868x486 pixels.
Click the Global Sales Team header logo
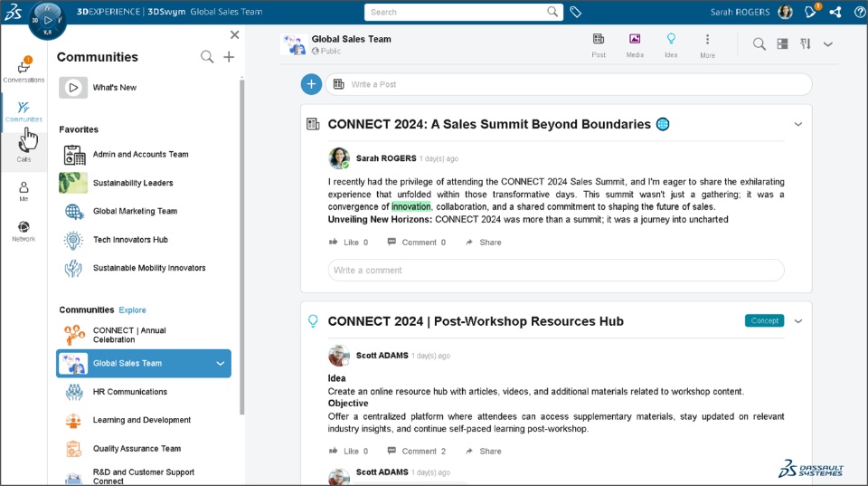[293, 44]
